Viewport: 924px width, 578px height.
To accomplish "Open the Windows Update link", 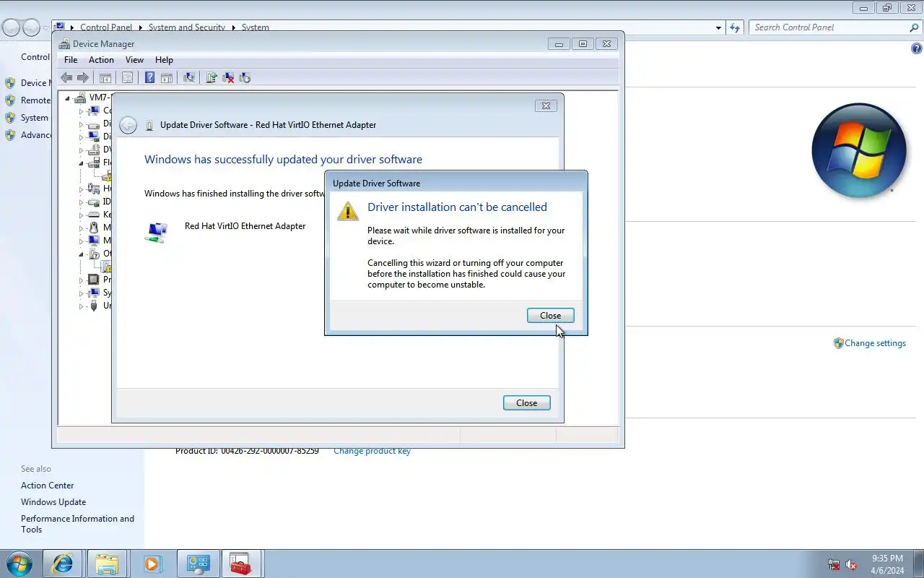I will [53, 502].
